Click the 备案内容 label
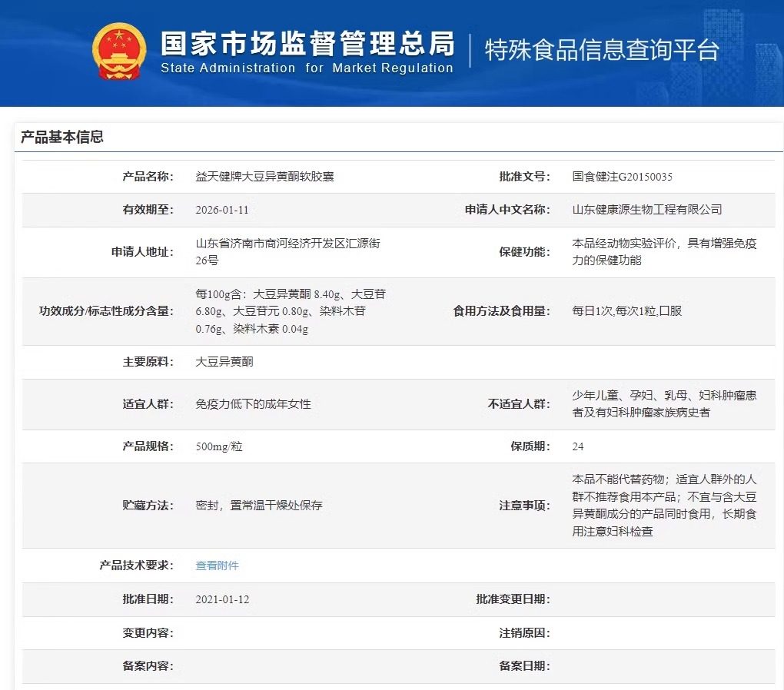 point(148,666)
